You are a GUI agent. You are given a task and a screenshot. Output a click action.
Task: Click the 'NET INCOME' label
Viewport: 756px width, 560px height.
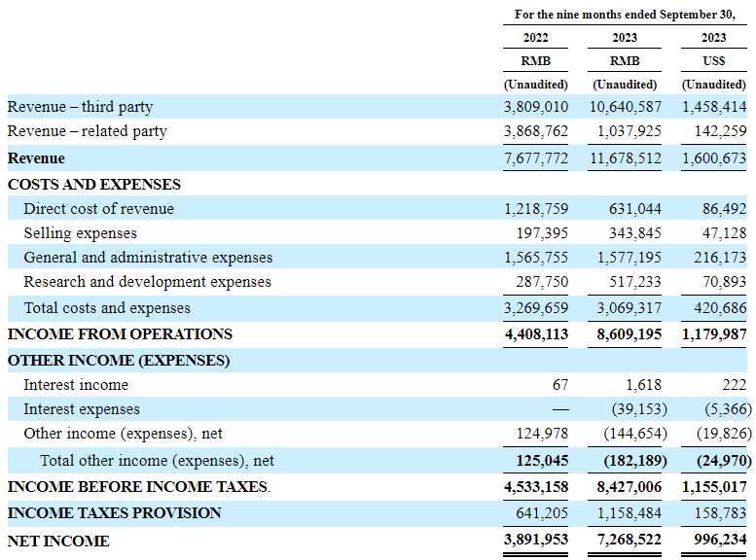(x=58, y=542)
